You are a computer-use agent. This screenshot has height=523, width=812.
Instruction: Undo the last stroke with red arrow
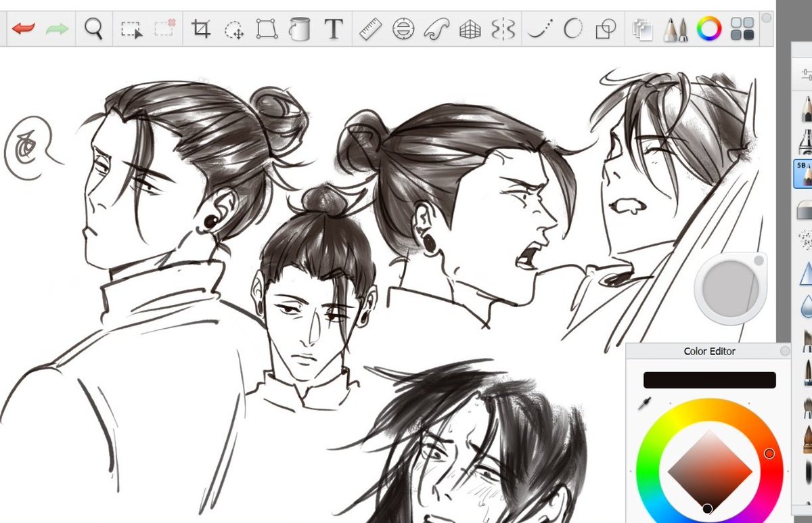coord(24,29)
